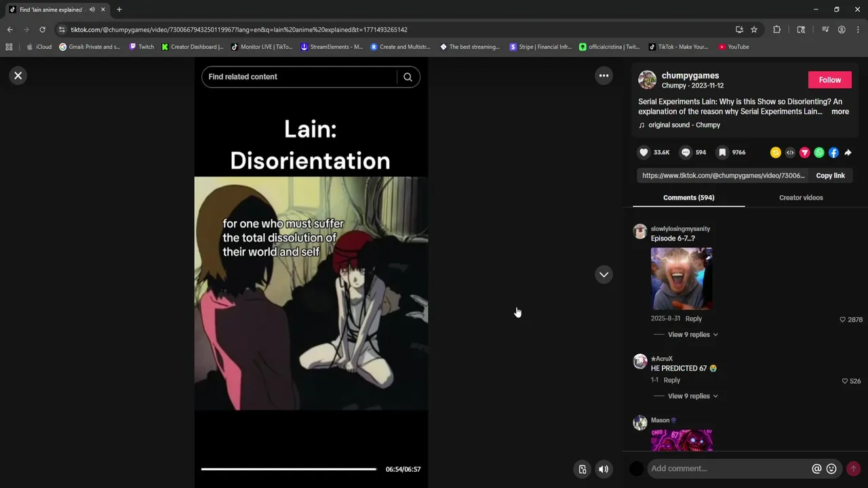The image size is (868, 488).
Task: Post comment with red send arrow
Action: [853, 468]
